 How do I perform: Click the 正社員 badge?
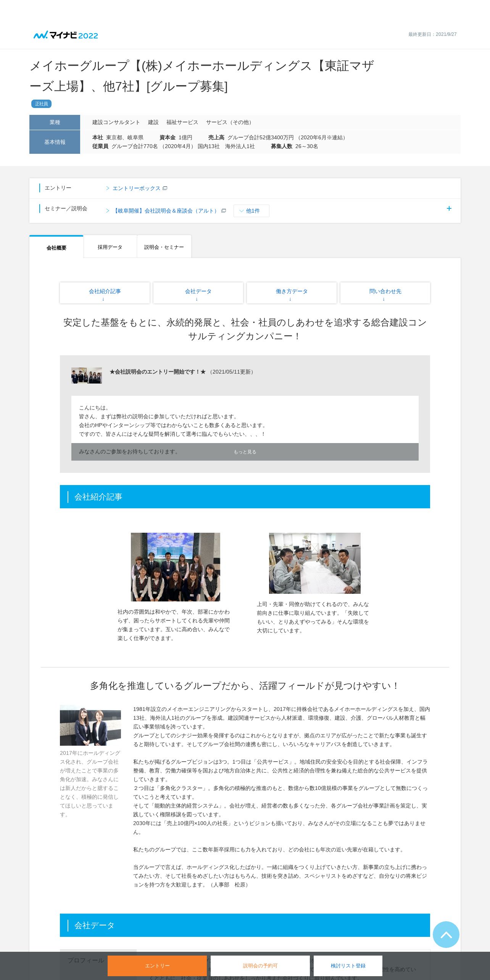(x=41, y=104)
